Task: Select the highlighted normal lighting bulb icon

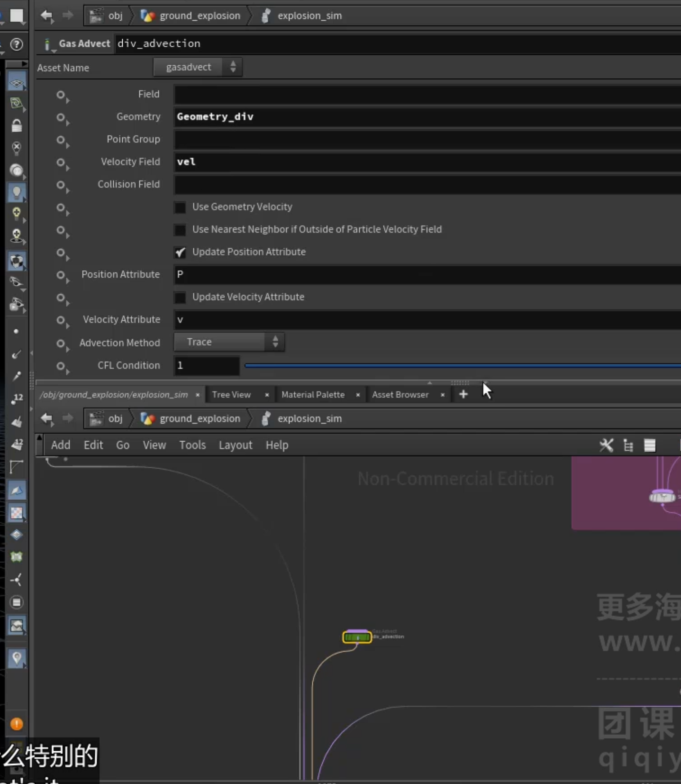Action: click(17, 193)
